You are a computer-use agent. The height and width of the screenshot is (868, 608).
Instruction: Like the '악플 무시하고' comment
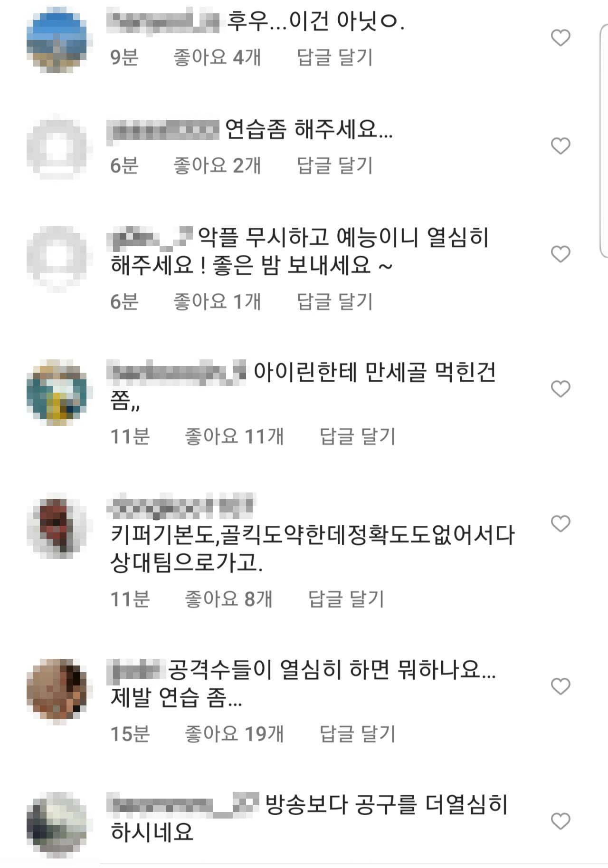(560, 254)
